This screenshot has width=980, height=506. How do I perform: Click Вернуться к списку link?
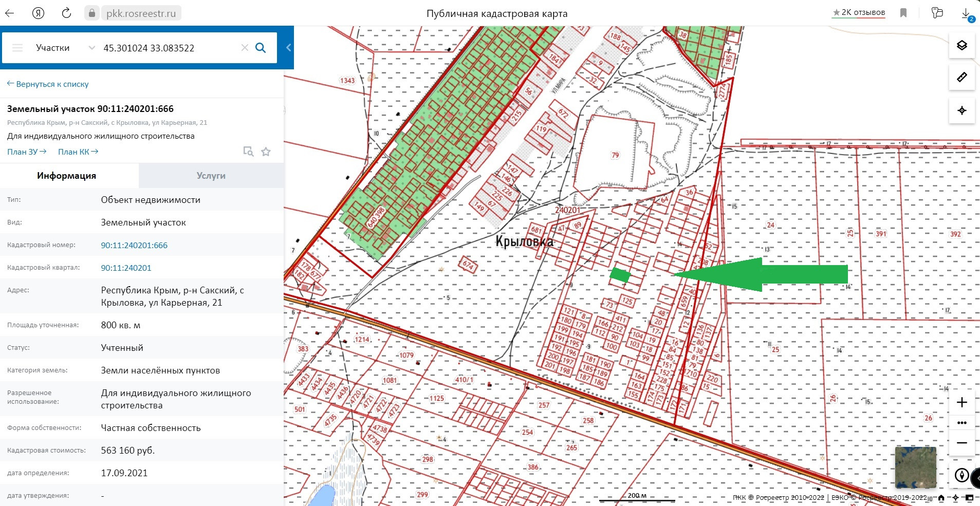point(48,84)
